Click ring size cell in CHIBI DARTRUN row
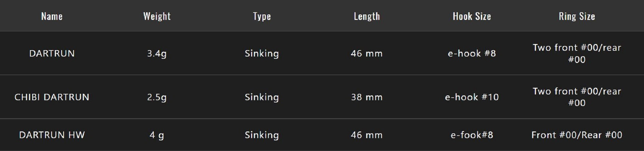This screenshot has width=644, height=151. tap(577, 97)
